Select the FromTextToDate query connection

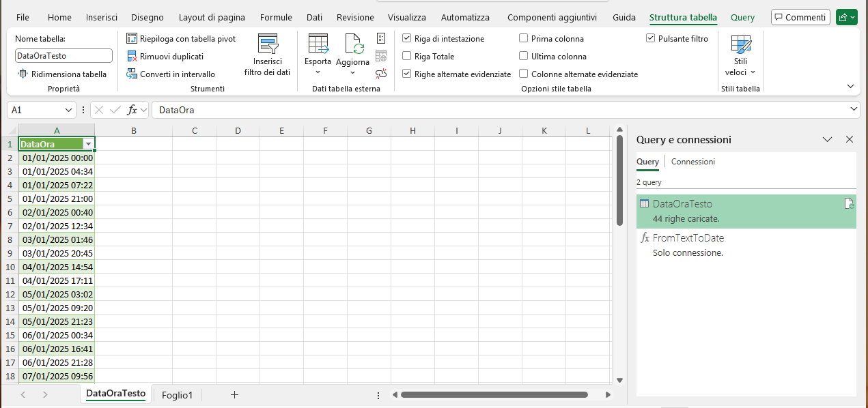click(688, 237)
